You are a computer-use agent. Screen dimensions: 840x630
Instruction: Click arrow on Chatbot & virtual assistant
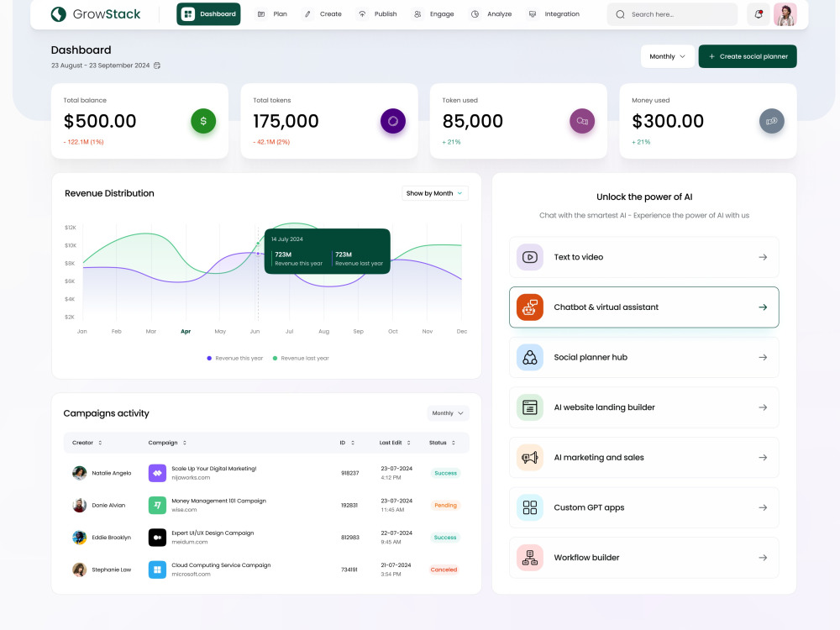[x=763, y=307]
